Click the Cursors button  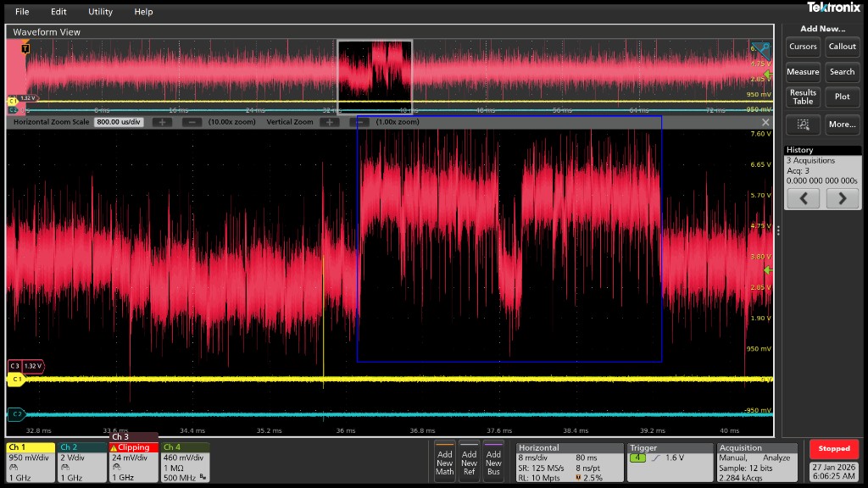pos(803,47)
